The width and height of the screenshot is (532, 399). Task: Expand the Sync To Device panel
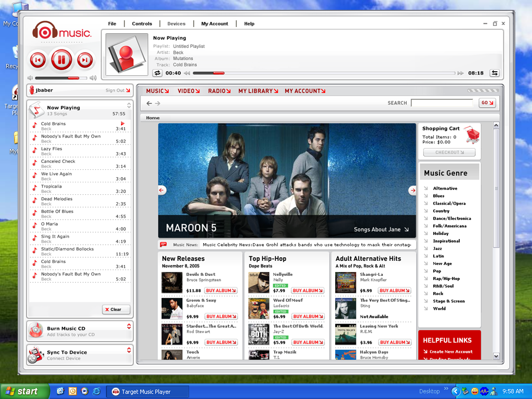(129, 350)
